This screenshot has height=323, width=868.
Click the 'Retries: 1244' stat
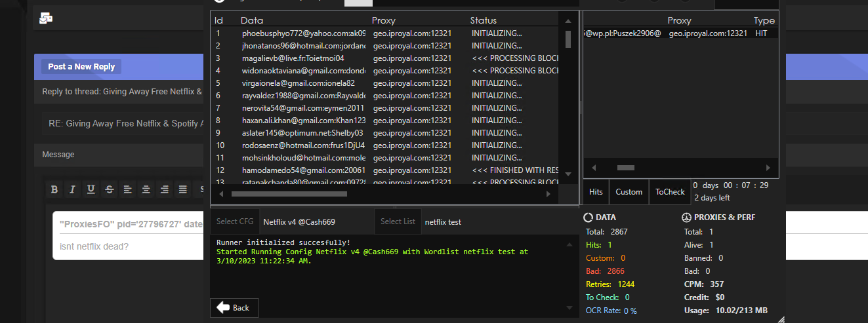tap(610, 284)
